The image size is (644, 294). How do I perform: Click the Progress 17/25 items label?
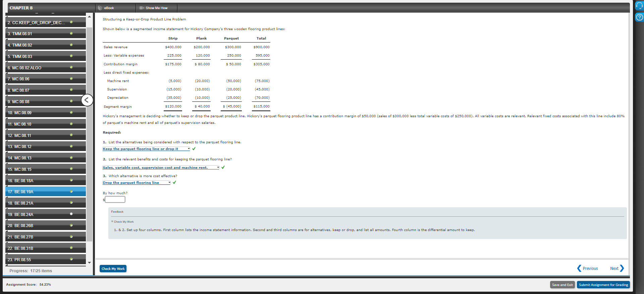point(31,271)
